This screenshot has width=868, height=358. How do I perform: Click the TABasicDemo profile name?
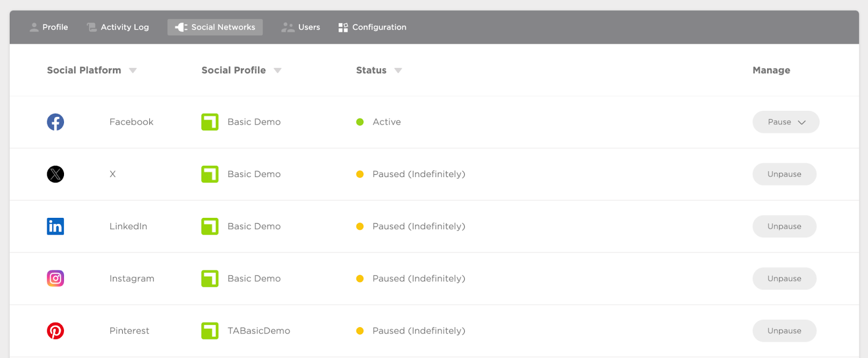[259, 331]
